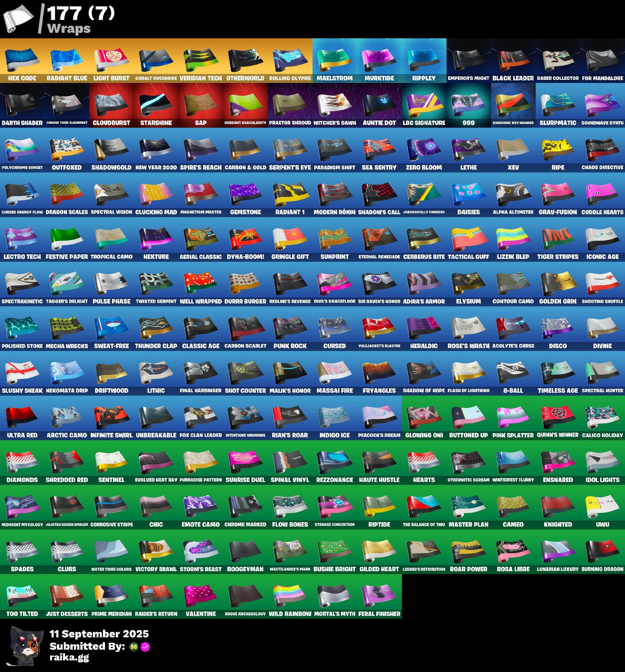Select the Maelstrom wrap tile
The height and width of the screenshot is (672, 625).
pos(334,60)
